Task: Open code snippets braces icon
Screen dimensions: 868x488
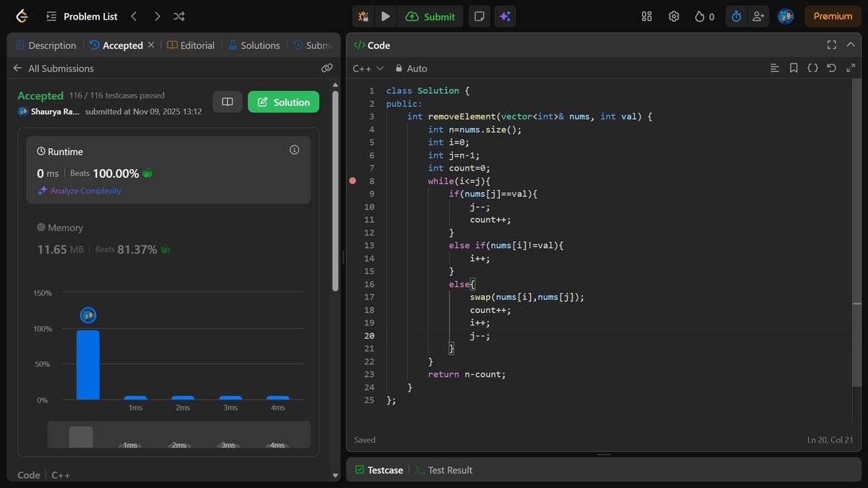Action: click(812, 68)
